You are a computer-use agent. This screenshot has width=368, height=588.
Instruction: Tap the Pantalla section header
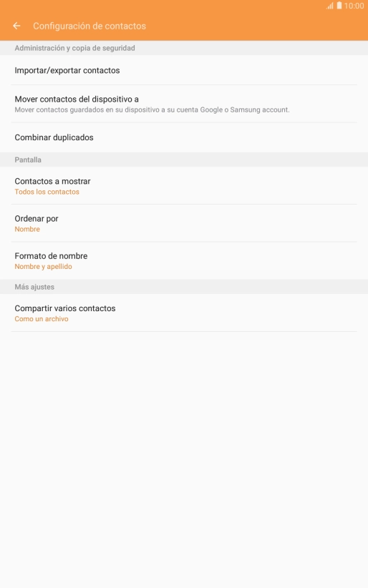click(28, 160)
